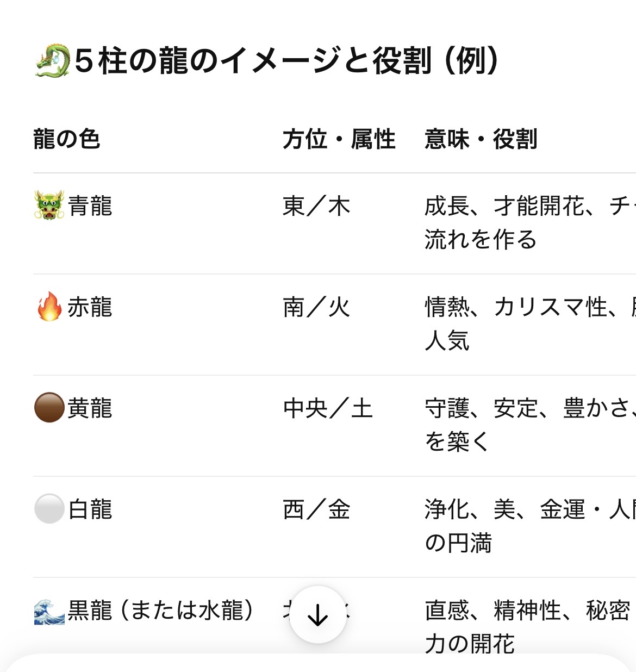Click the brown circle beside 黄龍

coord(49,408)
